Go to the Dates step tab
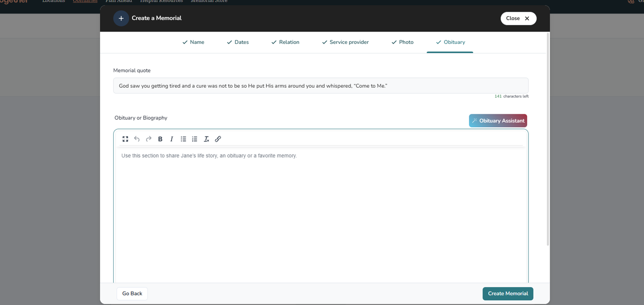The height and width of the screenshot is (305, 644). tap(237, 42)
